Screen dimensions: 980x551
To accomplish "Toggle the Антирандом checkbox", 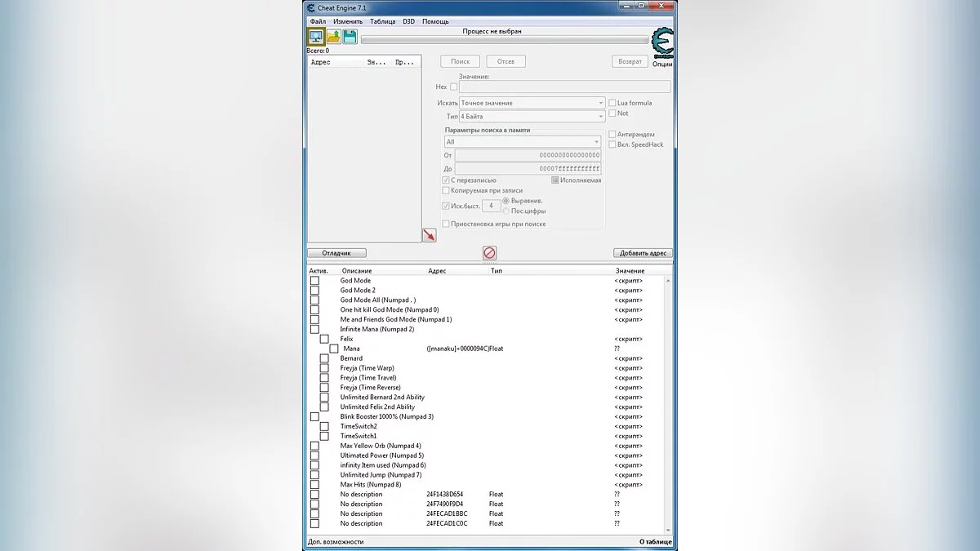I will click(x=612, y=134).
